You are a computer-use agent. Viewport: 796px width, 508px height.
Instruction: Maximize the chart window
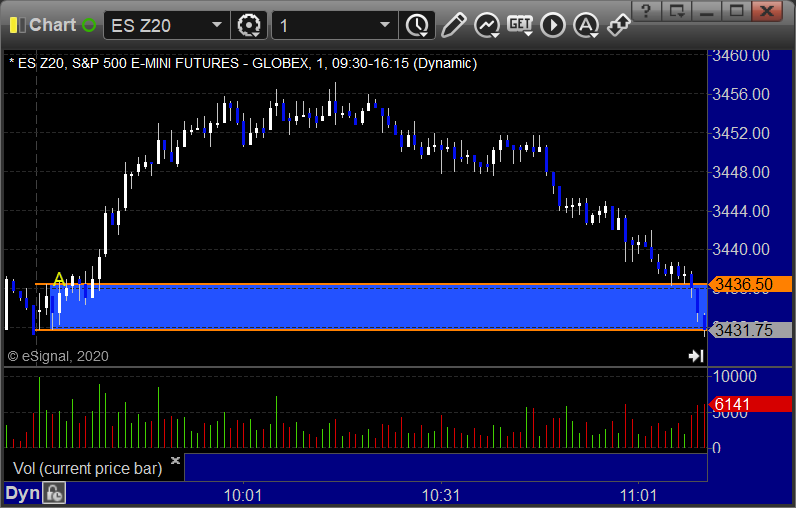coord(737,11)
